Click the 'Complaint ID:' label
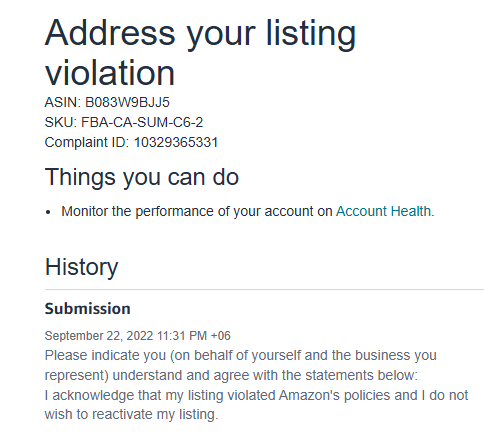 [87, 142]
